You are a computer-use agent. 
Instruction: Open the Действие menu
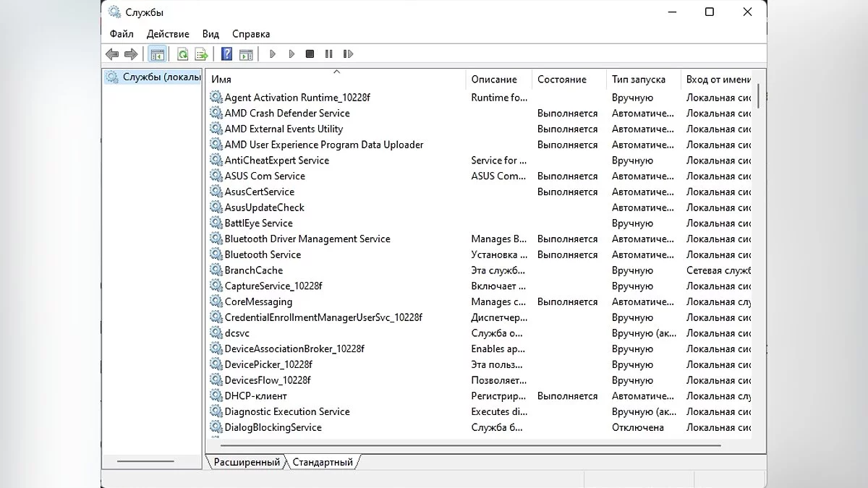168,34
